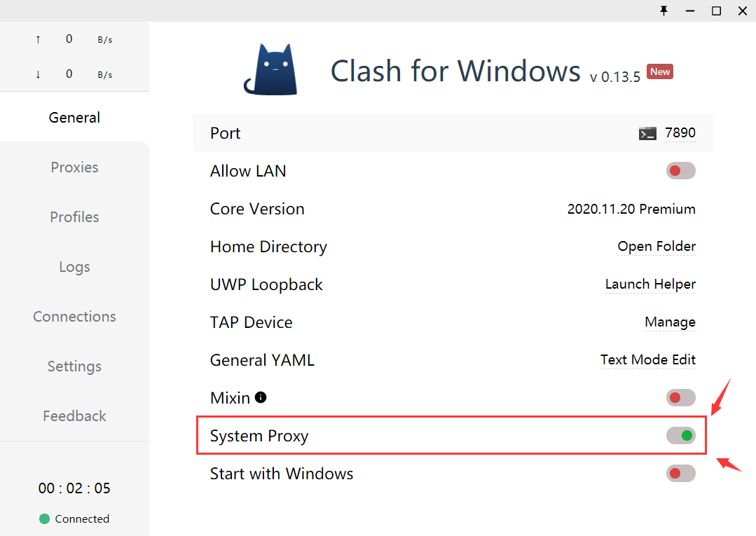Open the Settings section
Image resolution: width=756 pixels, height=536 pixels.
[74, 366]
